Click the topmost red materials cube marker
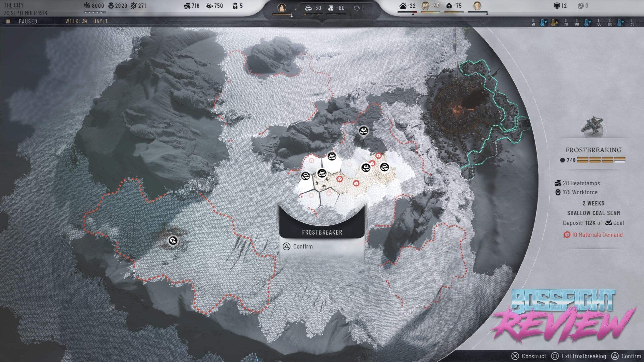This screenshot has height=362, width=644. [378, 156]
